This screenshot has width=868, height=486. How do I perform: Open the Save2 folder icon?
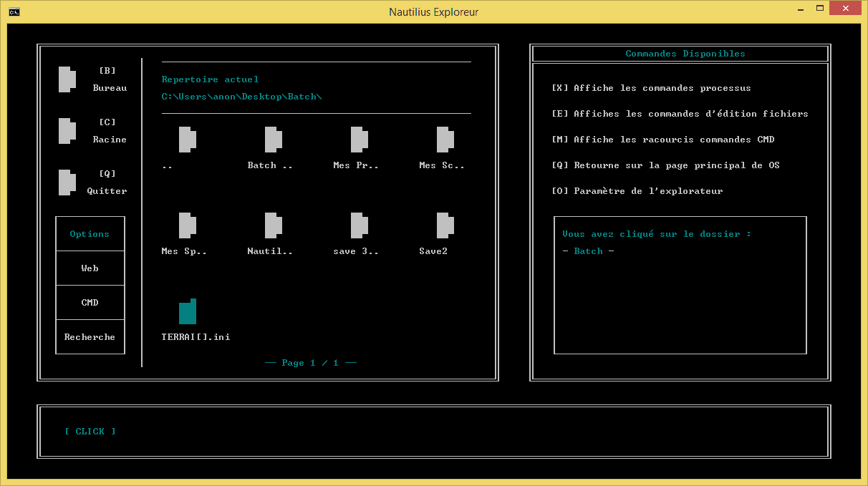pos(445,225)
